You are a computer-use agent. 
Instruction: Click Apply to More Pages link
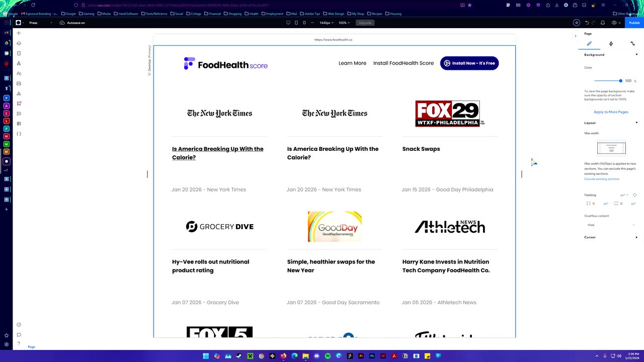pyautogui.click(x=611, y=112)
